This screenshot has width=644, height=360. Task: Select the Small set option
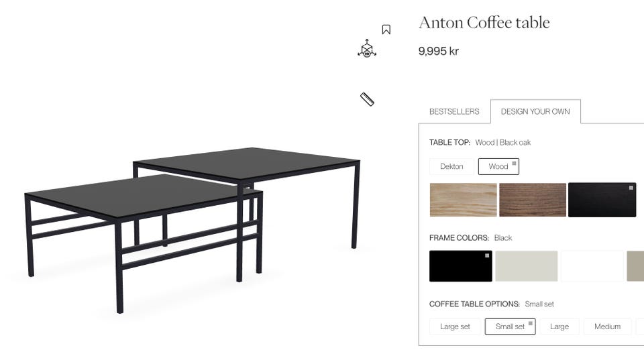click(510, 326)
